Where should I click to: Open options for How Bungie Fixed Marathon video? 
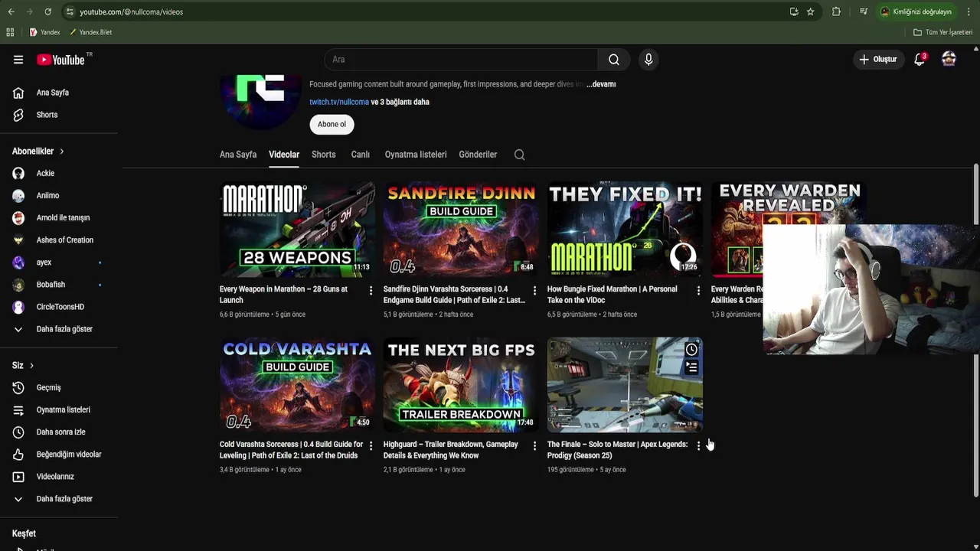click(x=698, y=291)
